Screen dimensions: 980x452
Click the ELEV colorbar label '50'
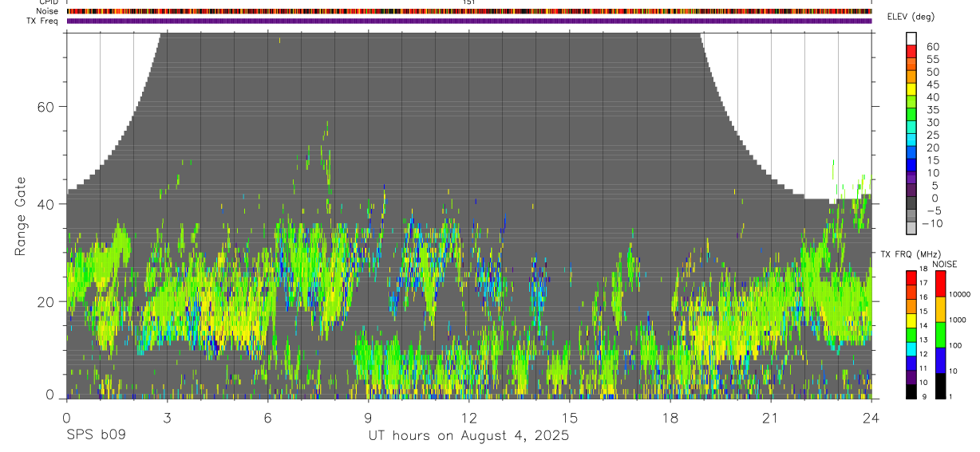[x=933, y=73]
